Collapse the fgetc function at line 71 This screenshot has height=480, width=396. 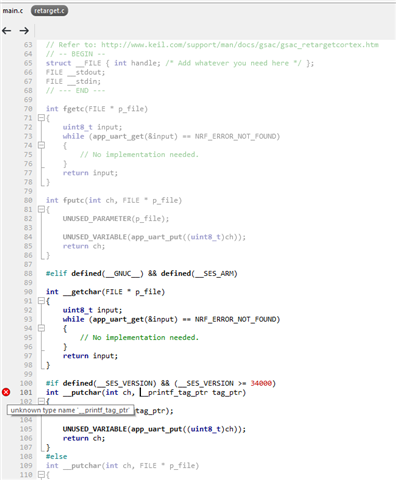pyautogui.click(x=41, y=118)
